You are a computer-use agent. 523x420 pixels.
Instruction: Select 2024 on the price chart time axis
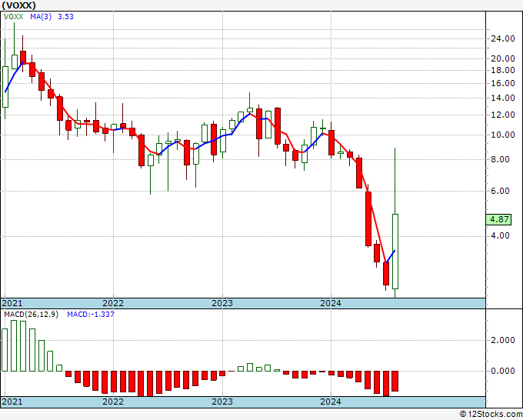click(331, 303)
